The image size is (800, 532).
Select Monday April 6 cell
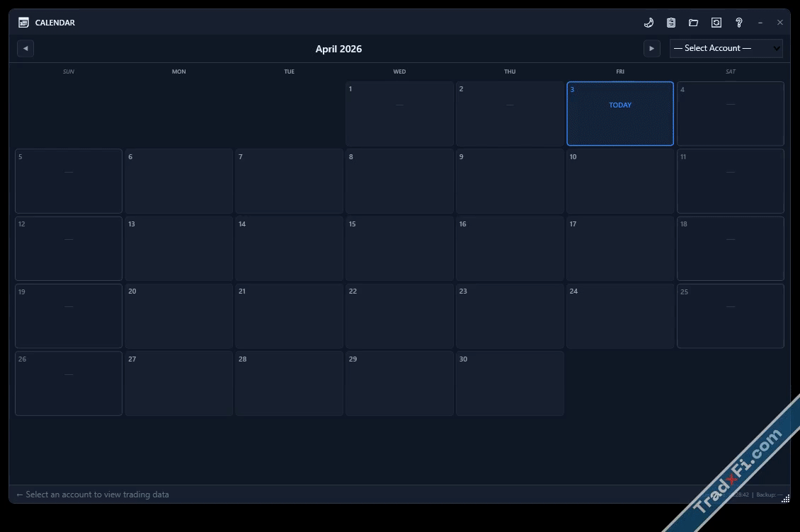(x=179, y=181)
